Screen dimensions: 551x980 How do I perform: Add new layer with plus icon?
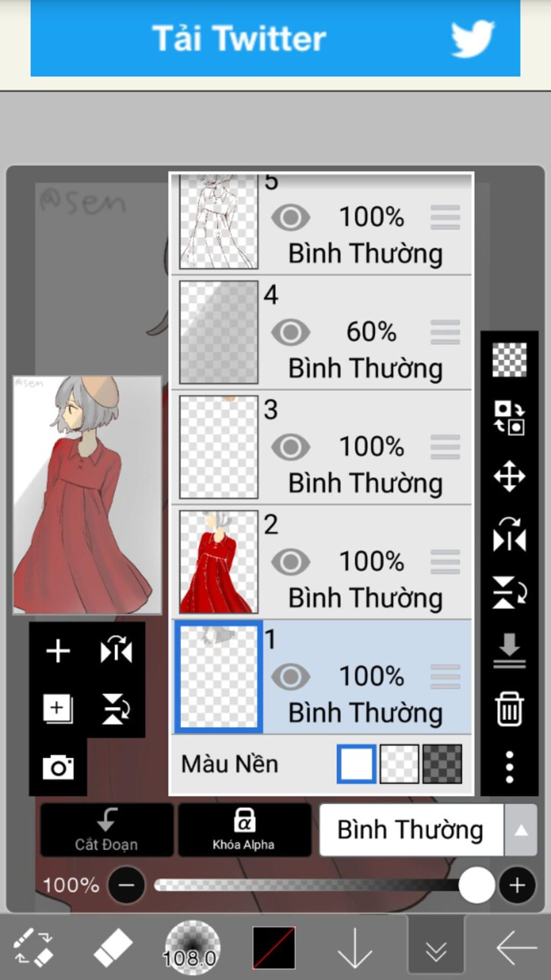coord(58,650)
